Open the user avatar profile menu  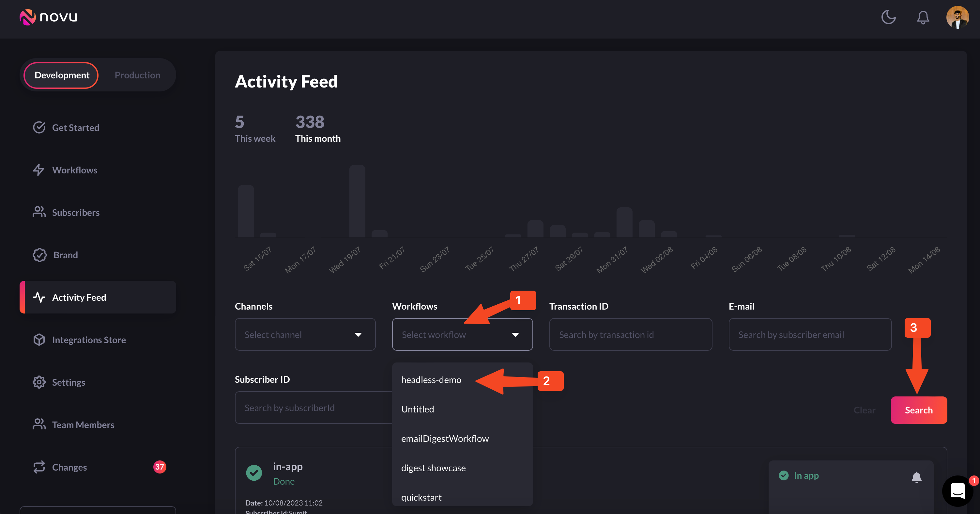point(957,17)
